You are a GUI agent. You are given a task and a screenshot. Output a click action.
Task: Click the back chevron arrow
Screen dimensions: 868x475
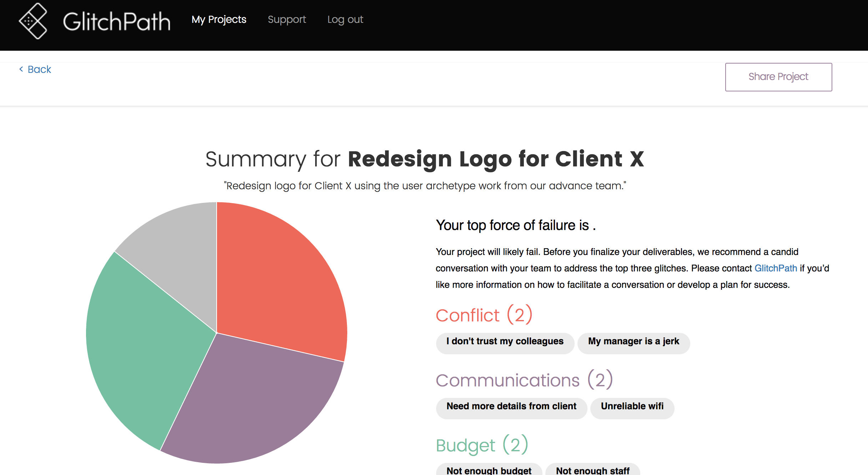pos(21,69)
